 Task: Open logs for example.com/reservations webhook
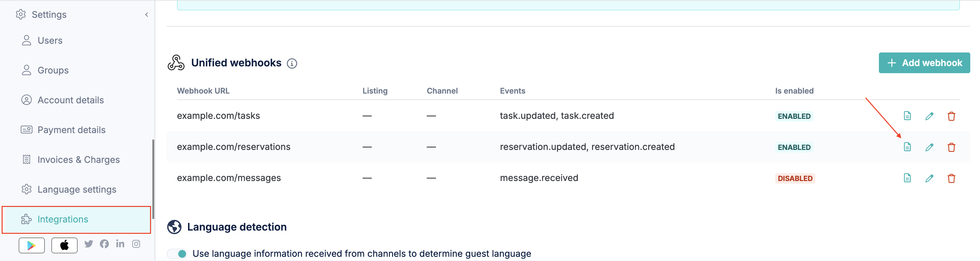click(907, 147)
